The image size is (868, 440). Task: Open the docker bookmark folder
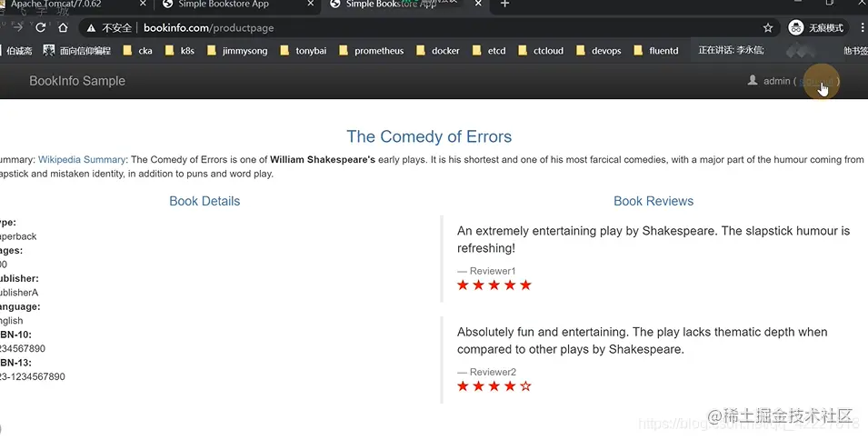438,51
